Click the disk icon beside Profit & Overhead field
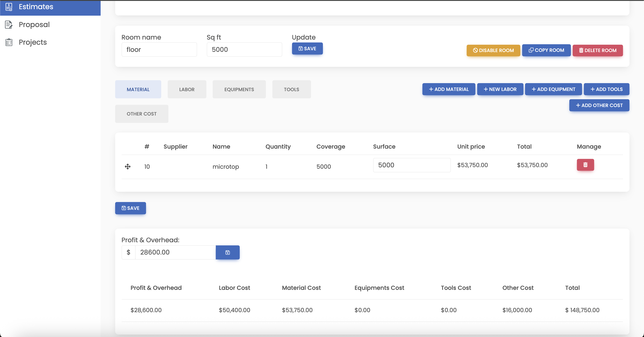This screenshot has width=644, height=337. tap(227, 252)
